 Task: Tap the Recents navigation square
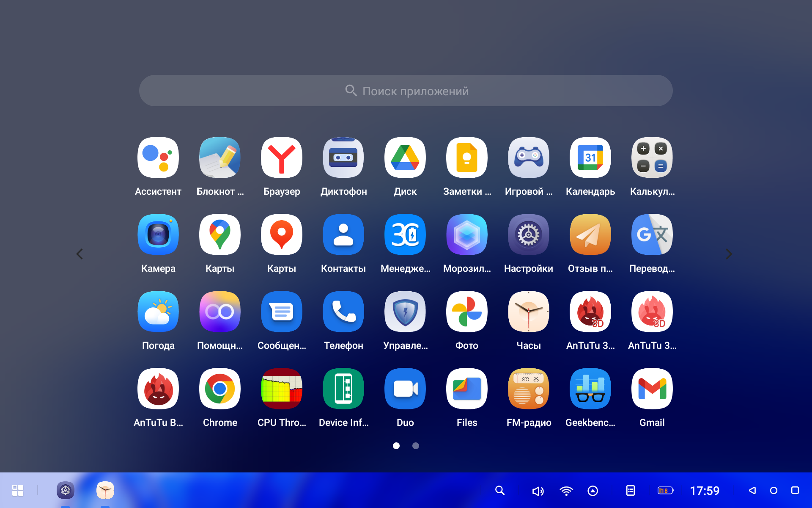pyautogui.click(x=795, y=490)
